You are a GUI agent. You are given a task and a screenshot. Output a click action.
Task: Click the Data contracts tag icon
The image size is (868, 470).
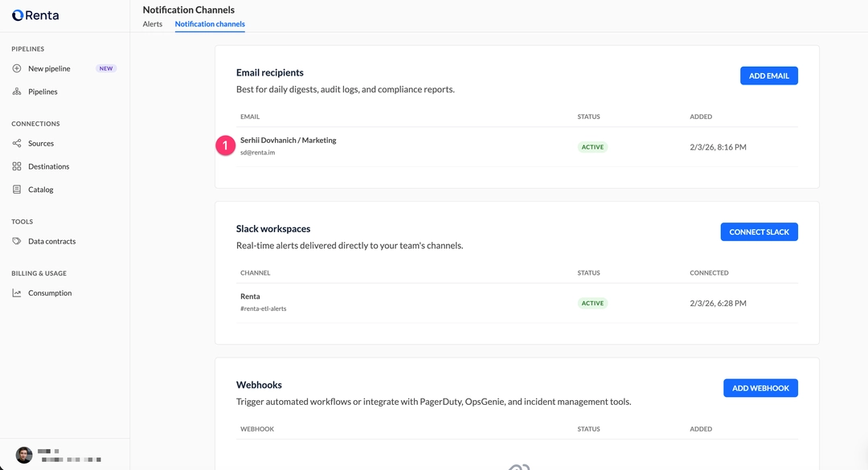(x=17, y=241)
